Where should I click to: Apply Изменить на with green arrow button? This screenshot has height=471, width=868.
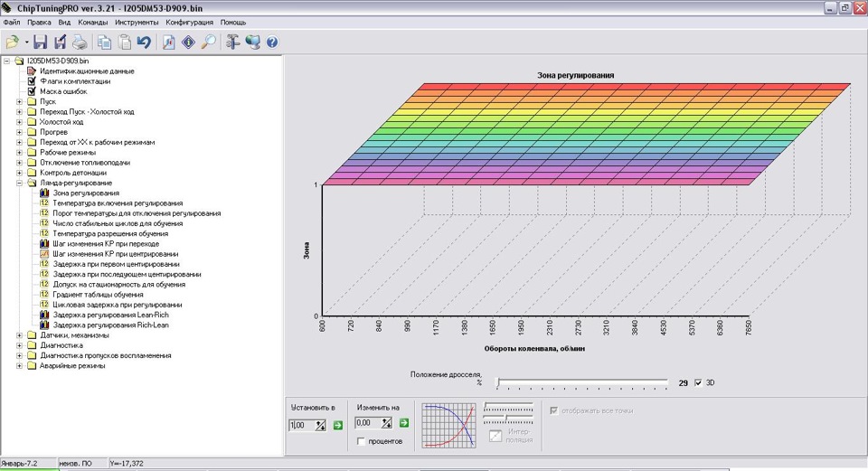click(404, 423)
